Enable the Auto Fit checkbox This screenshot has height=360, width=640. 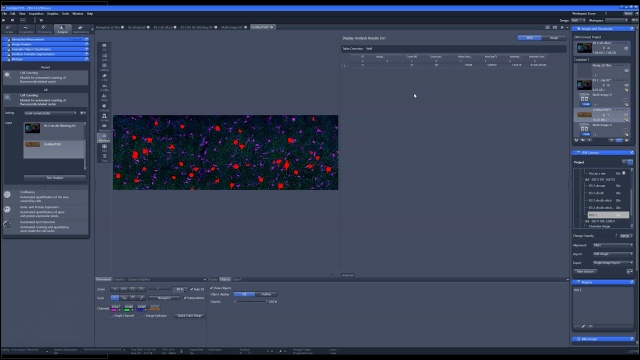191,289
